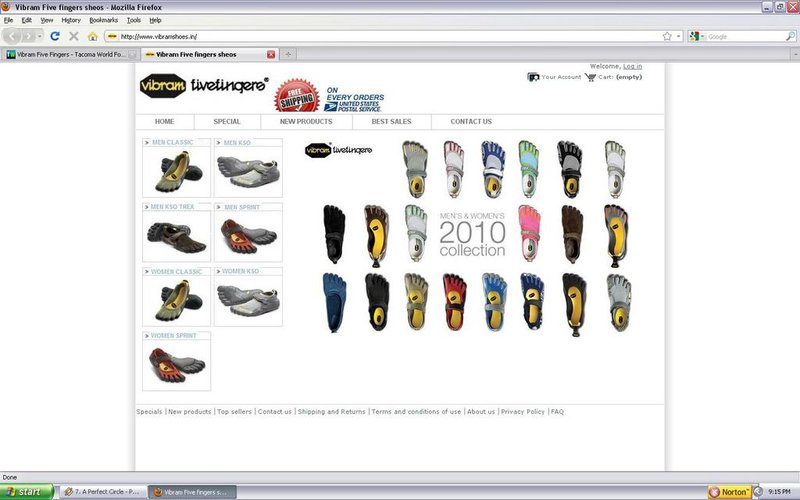Switch to the Tacoma World Forum tab
The height and width of the screenshot is (500, 800).
(x=70, y=54)
